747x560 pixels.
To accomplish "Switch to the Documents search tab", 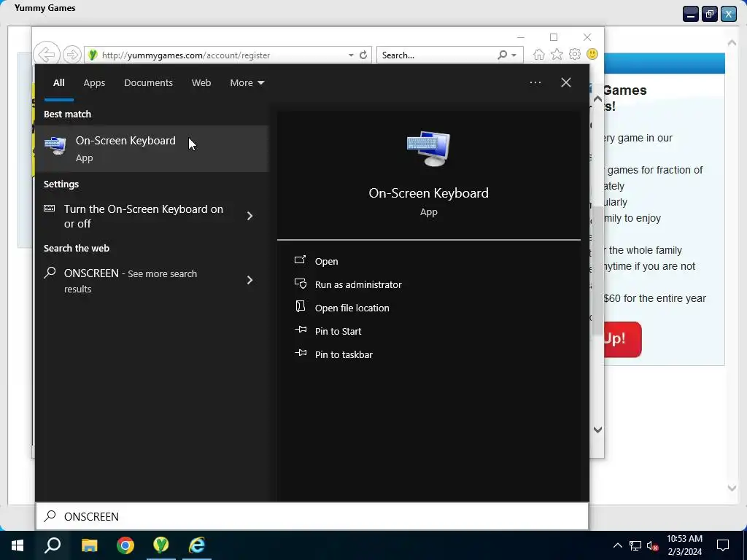I will coord(148,83).
